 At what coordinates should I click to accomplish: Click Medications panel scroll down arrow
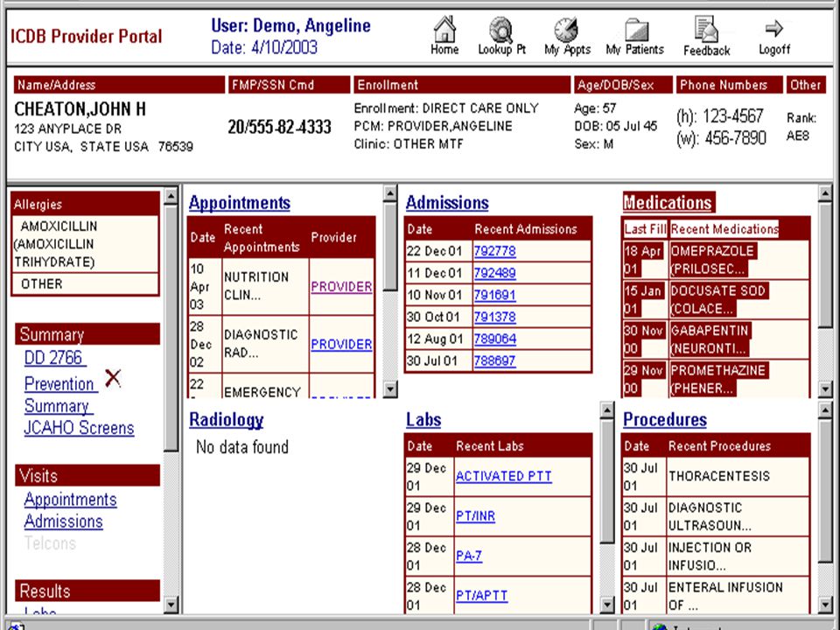click(x=825, y=389)
